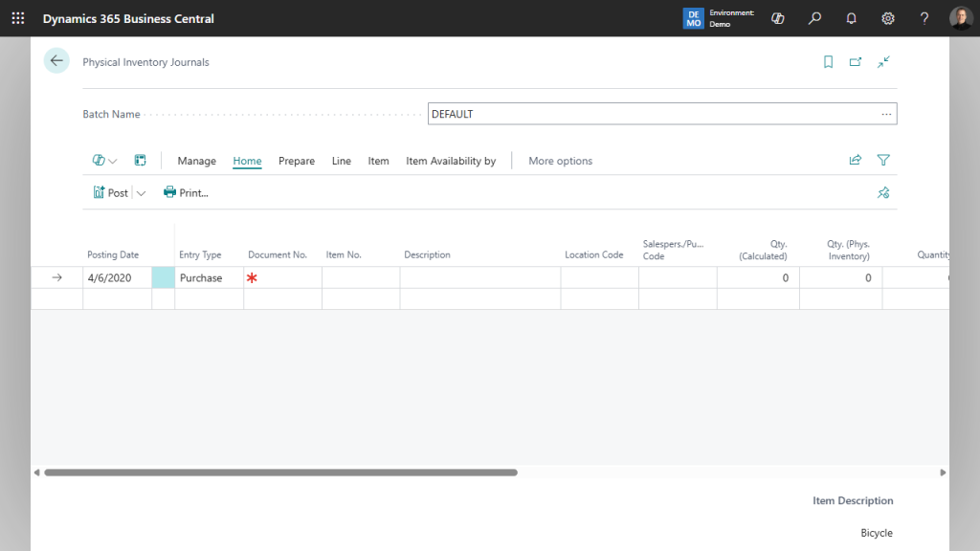
Task: Open Copilot from the top bar
Action: [777, 18]
